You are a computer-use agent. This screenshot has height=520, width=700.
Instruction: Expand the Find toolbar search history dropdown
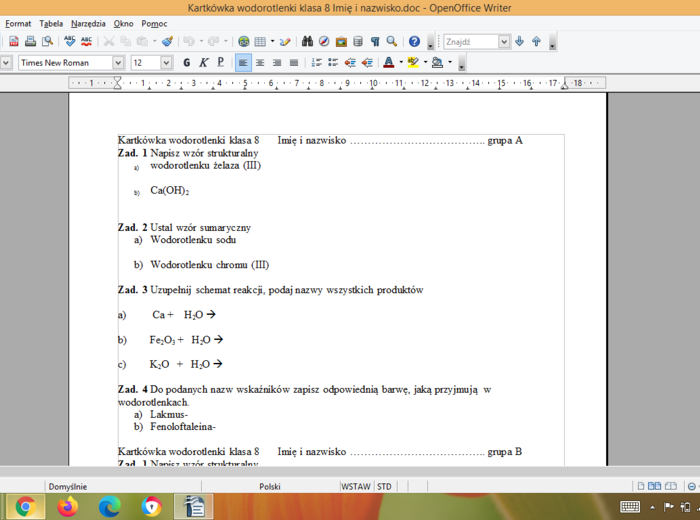coord(504,42)
